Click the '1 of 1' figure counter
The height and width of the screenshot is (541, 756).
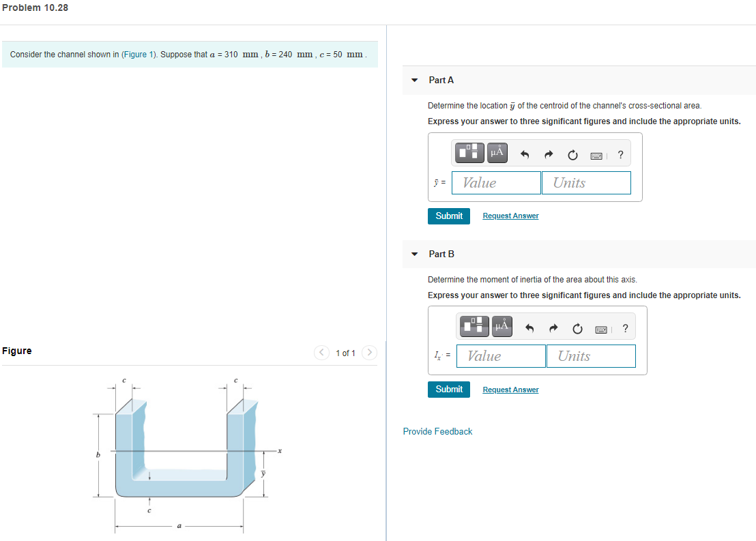(x=345, y=353)
